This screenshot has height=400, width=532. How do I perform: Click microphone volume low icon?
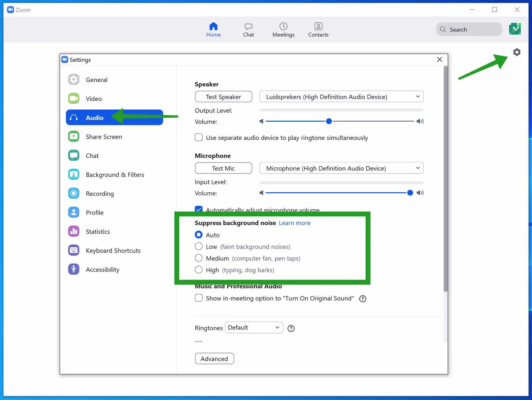(261, 193)
